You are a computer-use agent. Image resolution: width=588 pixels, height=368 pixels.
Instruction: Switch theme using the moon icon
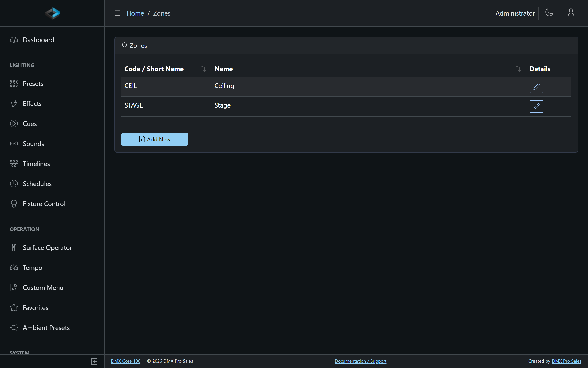[549, 12]
